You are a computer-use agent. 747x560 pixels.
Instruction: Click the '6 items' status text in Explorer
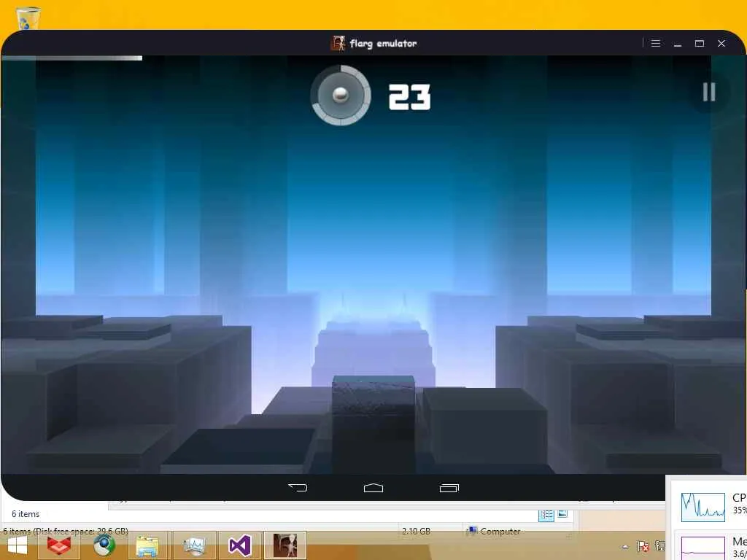[26, 514]
